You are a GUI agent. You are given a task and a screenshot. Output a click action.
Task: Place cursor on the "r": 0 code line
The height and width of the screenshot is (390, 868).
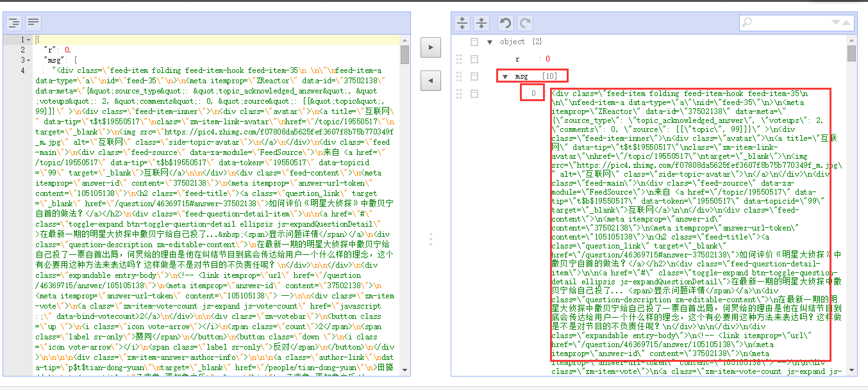[x=57, y=50]
